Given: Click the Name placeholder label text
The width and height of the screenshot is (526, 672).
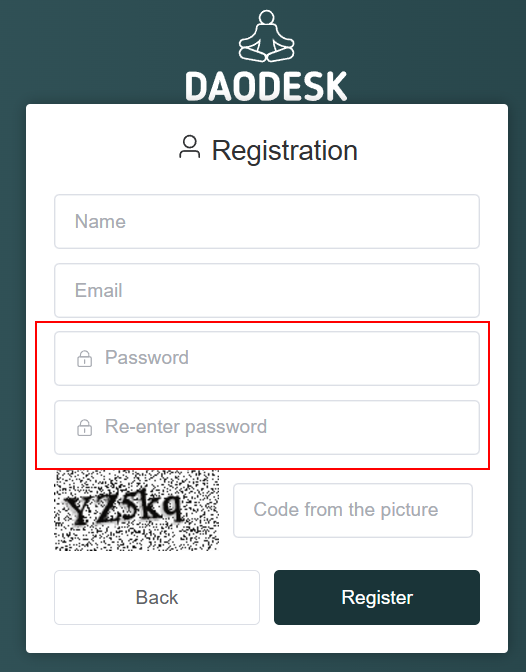Looking at the screenshot, I should click(x=100, y=222).
